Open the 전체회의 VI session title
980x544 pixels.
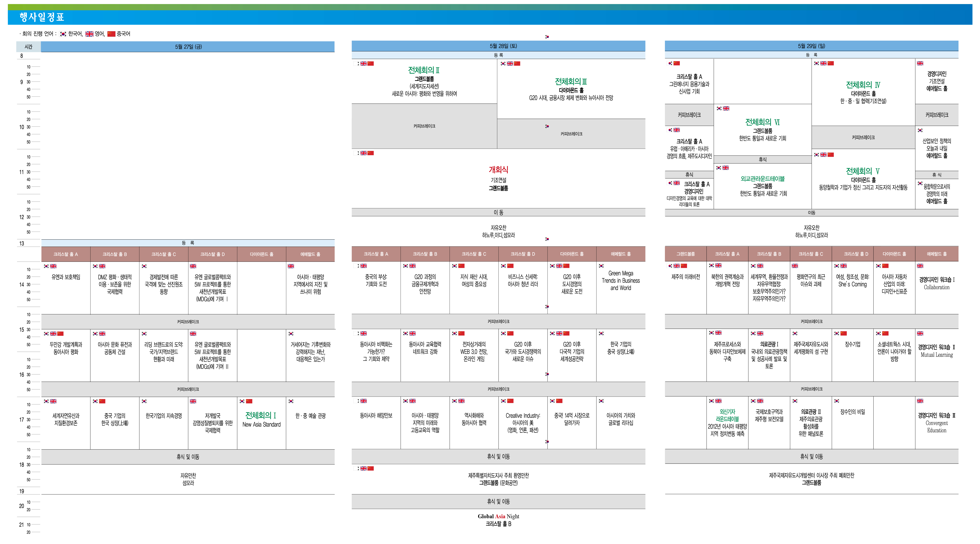[762, 122]
